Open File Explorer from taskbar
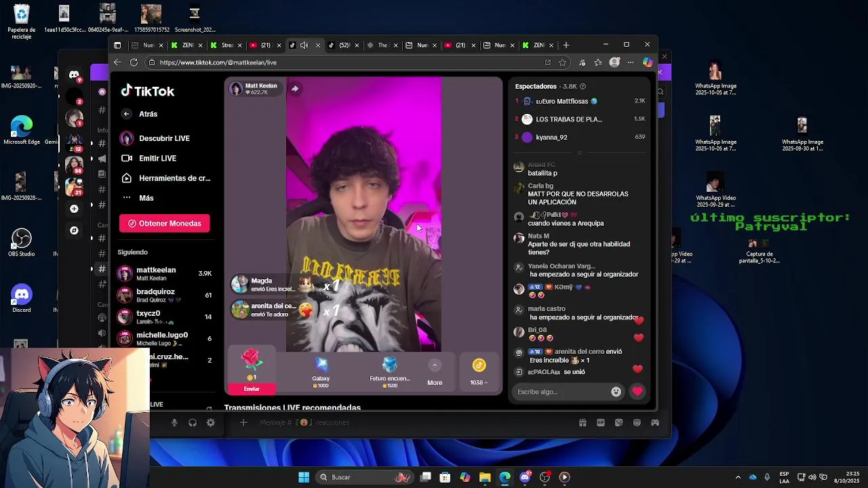Screen dimensions: 868x488 click(485, 477)
